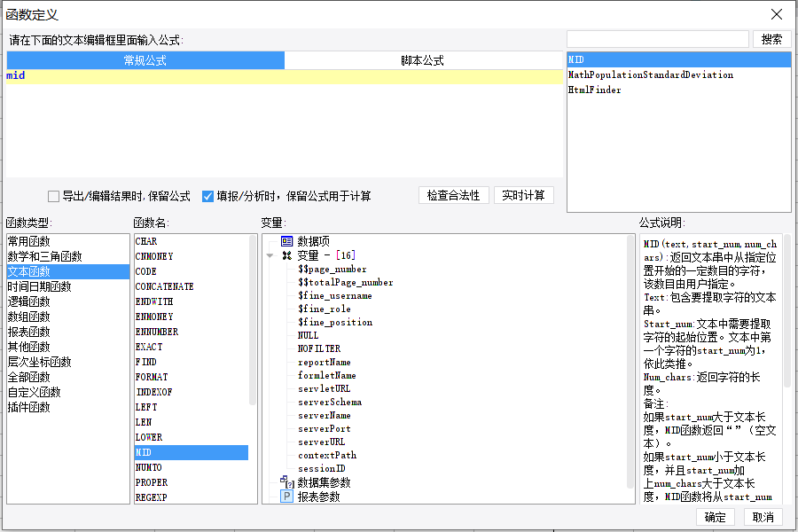
Task: Select 报表函数 category
Action: [68, 332]
